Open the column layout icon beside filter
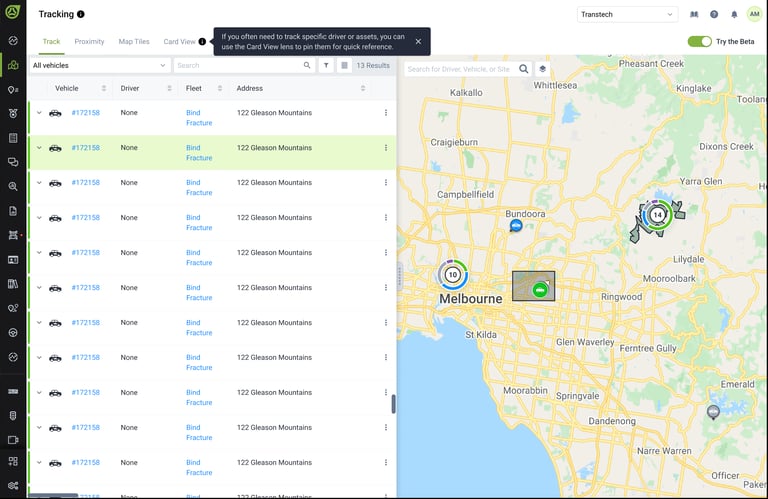 (x=344, y=65)
